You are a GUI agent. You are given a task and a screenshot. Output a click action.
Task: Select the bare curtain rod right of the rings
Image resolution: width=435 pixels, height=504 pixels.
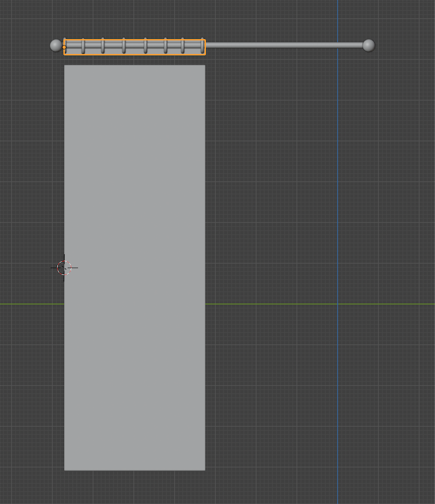[x=284, y=45]
